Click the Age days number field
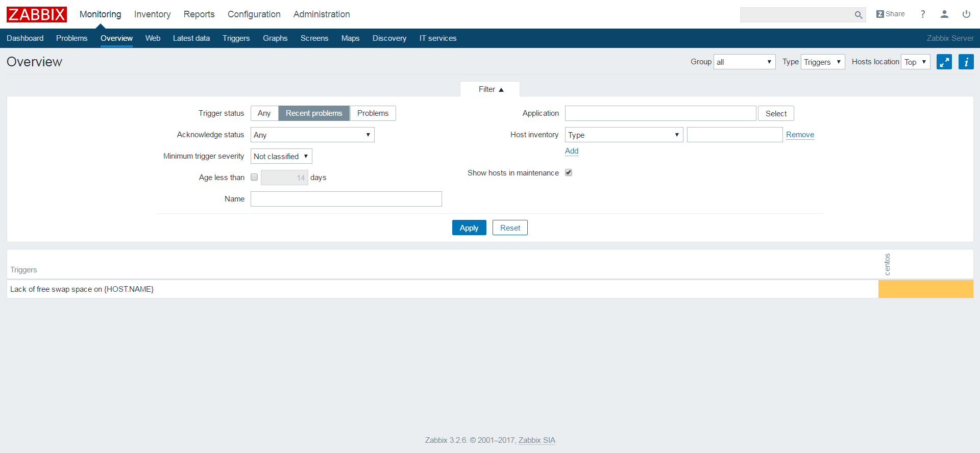Viewport: 980px width, 453px height. [284, 178]
